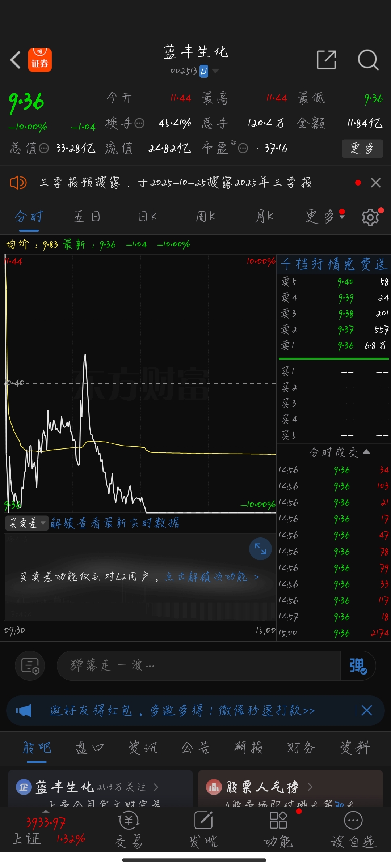
Task: Open the barrage list settings icon
Action: pyautogui.click(x=30, y=665)
